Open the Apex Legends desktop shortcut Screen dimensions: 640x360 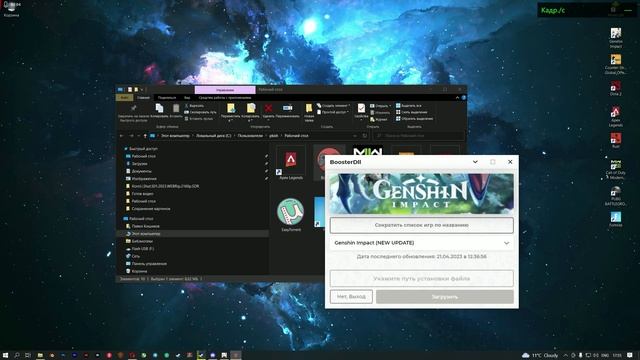[x=616, y=116]
